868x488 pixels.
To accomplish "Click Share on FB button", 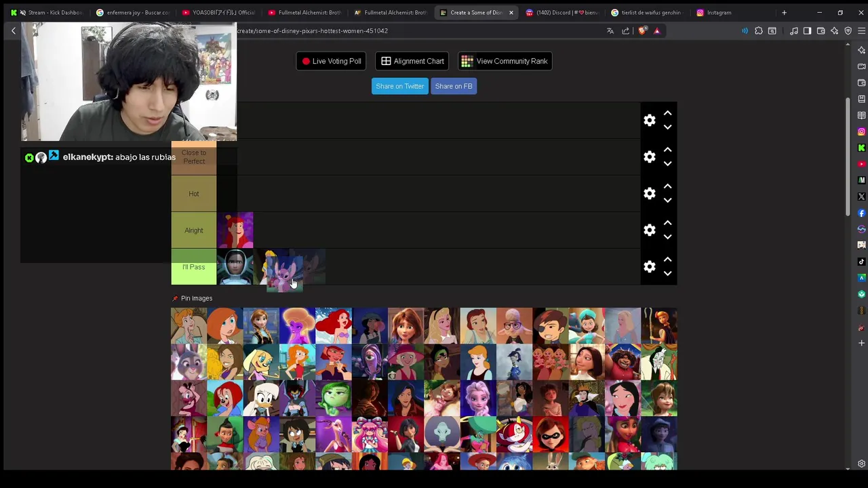I will click(x=454, y=86).
